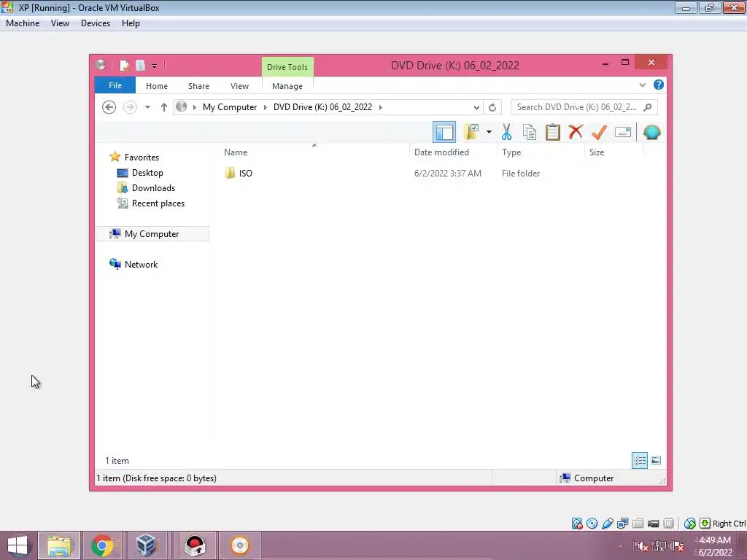
Task: Click the Paste clipboard toolbar icon
Action: click(553, 132)
